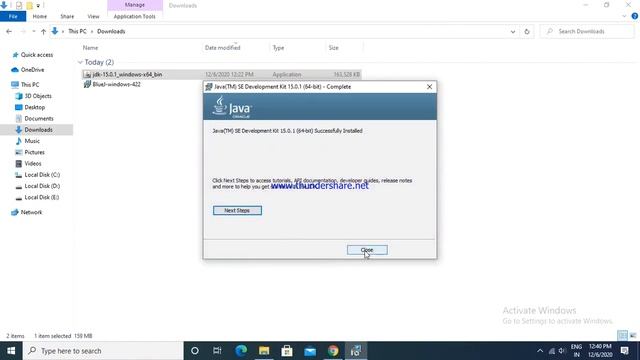Switch to large icons view layout
Screen dimensions: 640x360
pyautogui.click(x=633, y=336)
